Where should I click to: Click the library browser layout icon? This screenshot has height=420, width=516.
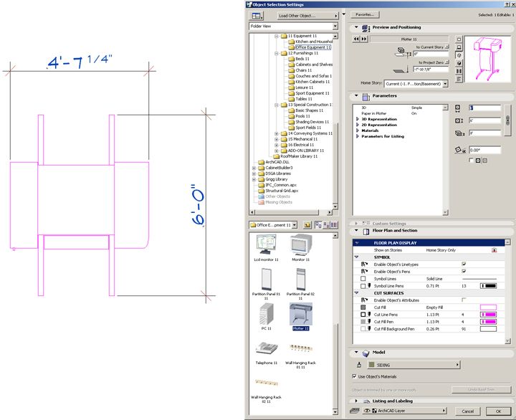[257, 16]
